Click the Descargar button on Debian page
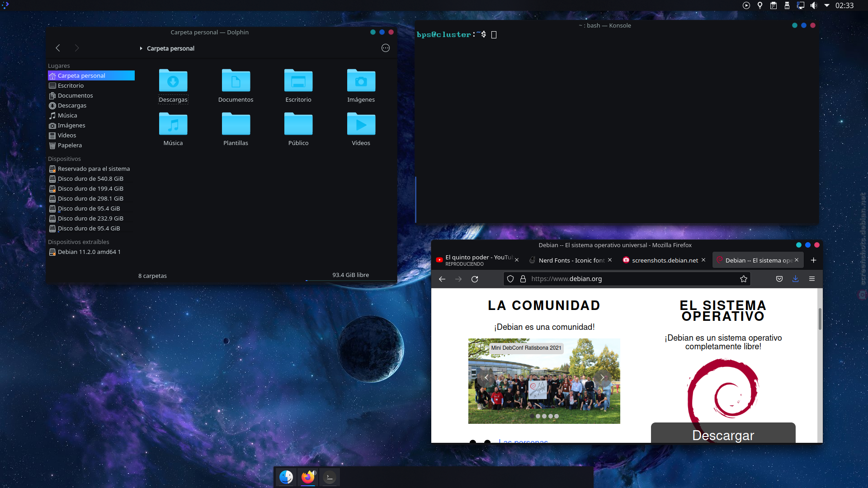Screen dimensions: 868x488 [x=723, y=433]
